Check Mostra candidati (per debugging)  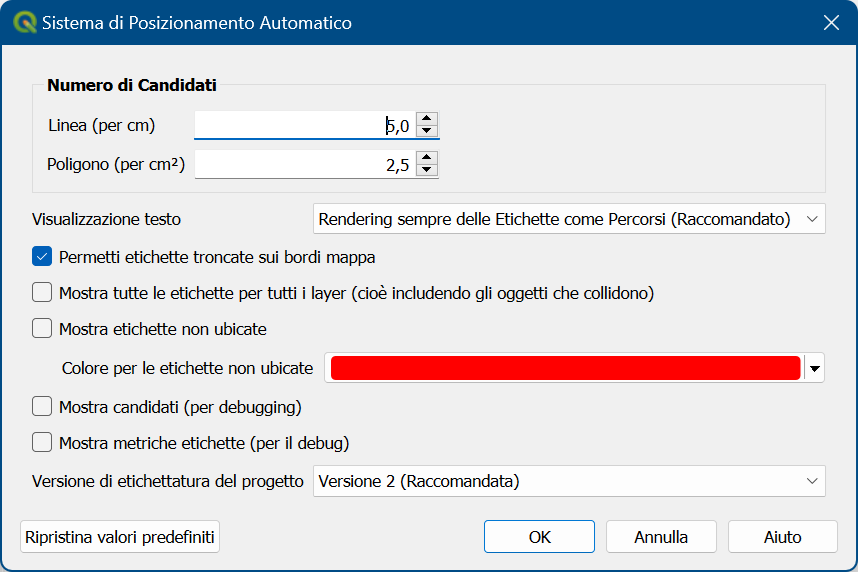point(42,407)
